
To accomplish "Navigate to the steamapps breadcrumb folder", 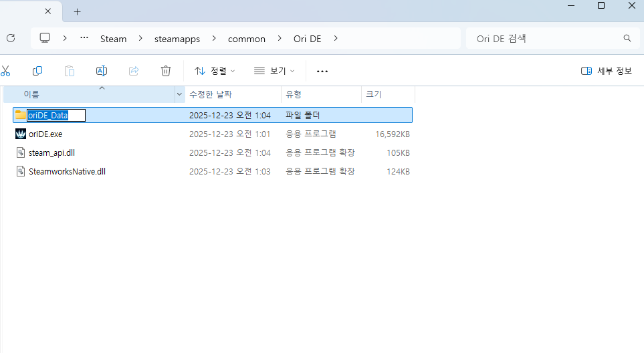I will (177, 39).
